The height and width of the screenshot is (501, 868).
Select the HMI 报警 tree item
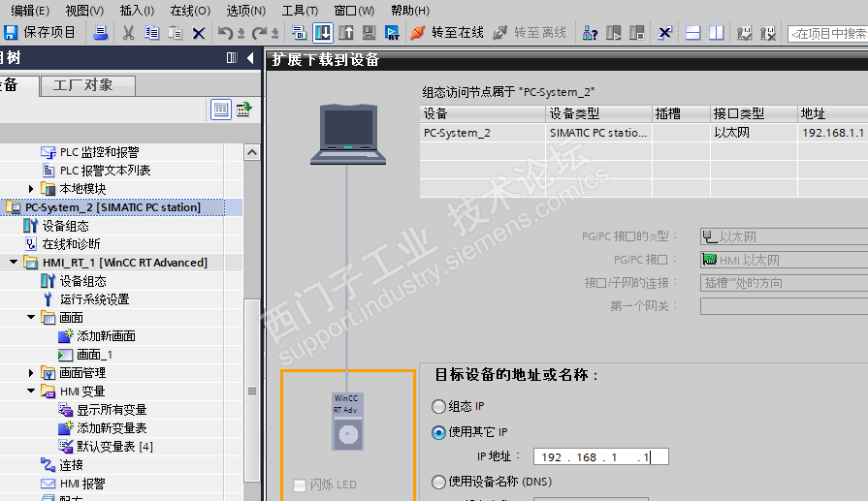pos(81,484)
